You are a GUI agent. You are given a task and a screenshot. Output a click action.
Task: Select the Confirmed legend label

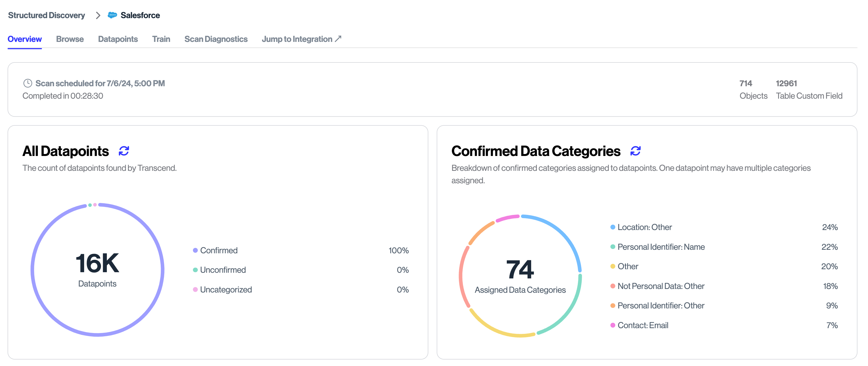[x=219, y=250]
